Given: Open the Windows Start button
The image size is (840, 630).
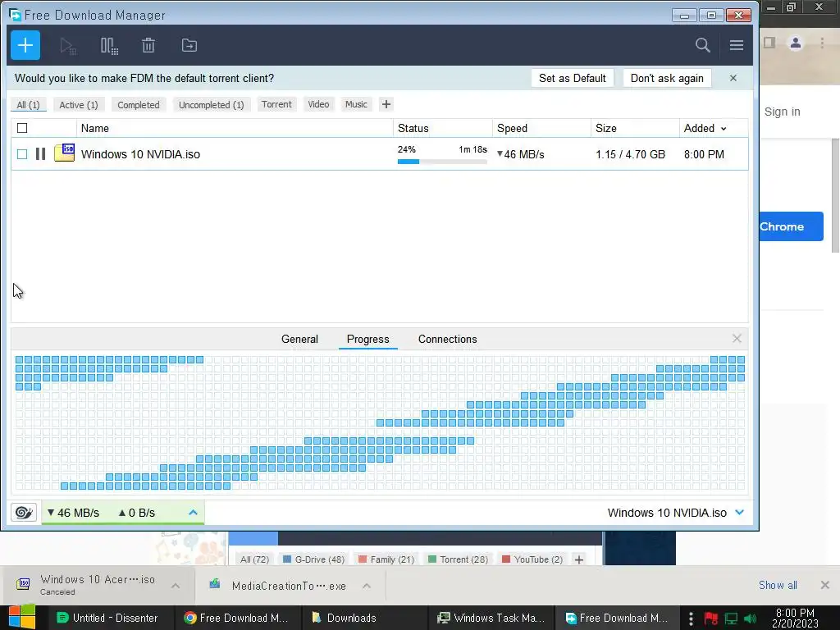Looking at the screenshot, I should click(x=22, y=617).
